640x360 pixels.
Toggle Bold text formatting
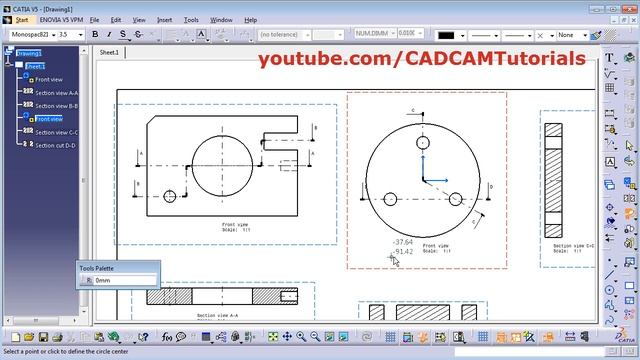[95, 34]
